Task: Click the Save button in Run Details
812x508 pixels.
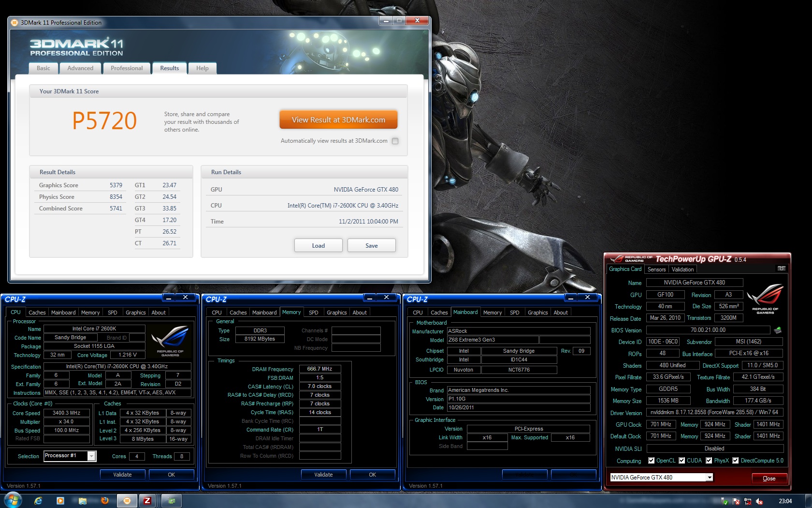Action: click(371, 245)
